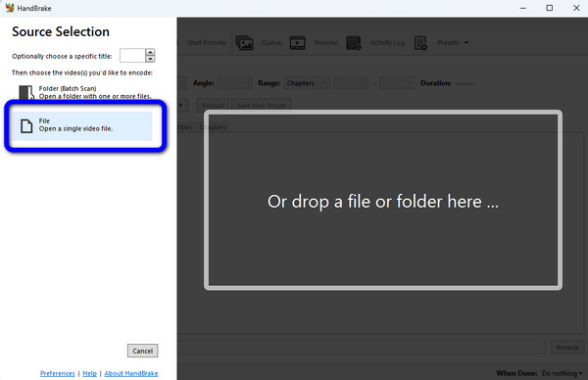
Task: Focus the specific title number field
Action: pos(132,56)
